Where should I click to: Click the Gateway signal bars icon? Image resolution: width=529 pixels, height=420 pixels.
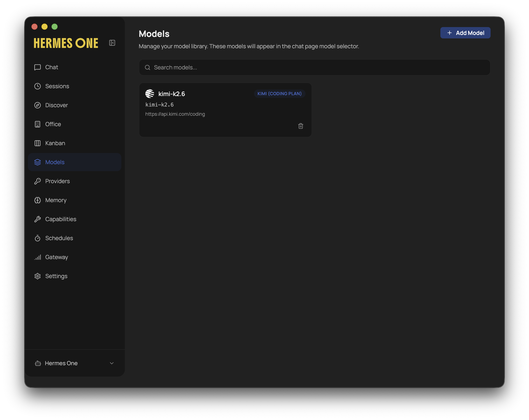(x=38, y=257)
